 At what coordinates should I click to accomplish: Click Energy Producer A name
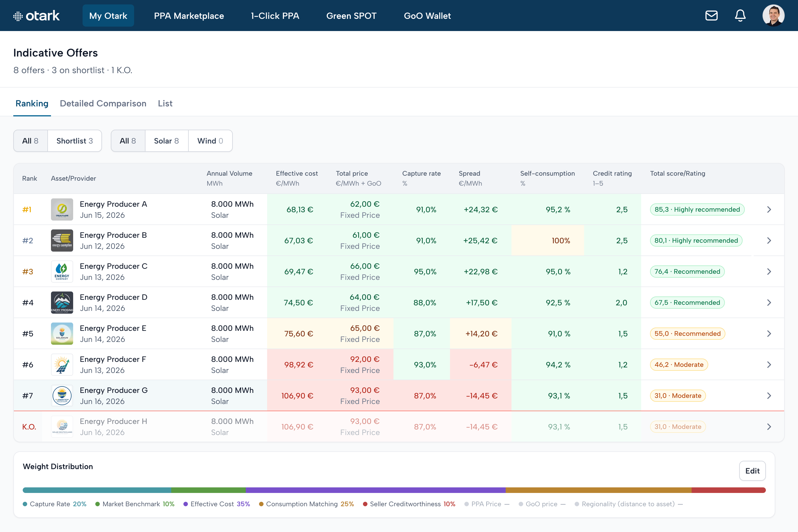[113, 204]
